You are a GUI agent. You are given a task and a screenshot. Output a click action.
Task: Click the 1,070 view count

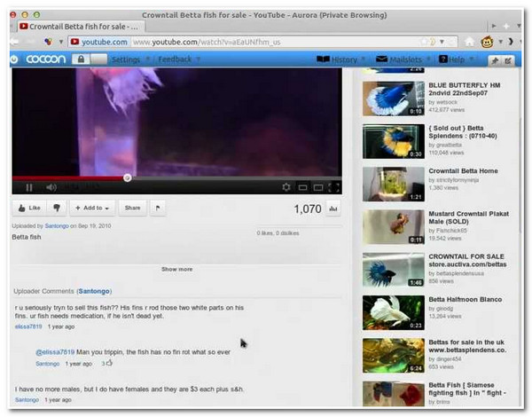(x=308, y=208)
